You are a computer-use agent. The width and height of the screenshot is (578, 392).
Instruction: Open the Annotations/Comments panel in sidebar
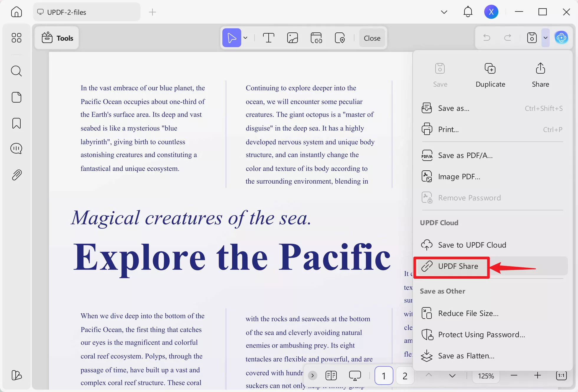click(17, 148)
